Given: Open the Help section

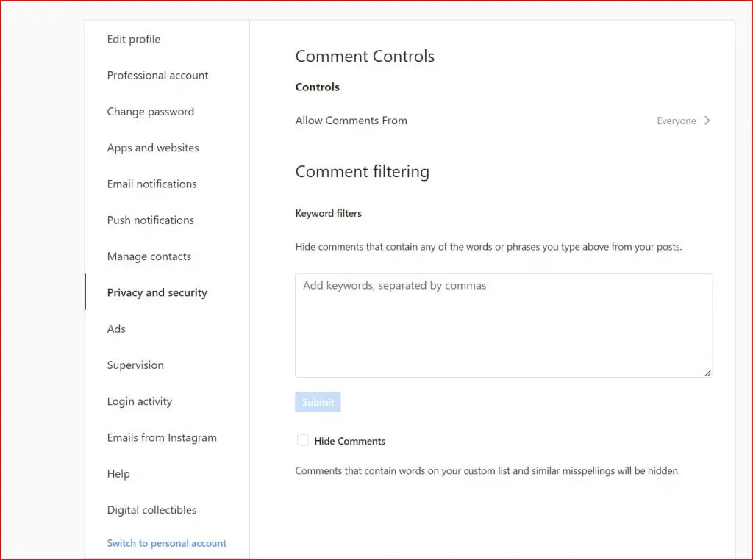Looking at the screenshot, I should point(118,474).
